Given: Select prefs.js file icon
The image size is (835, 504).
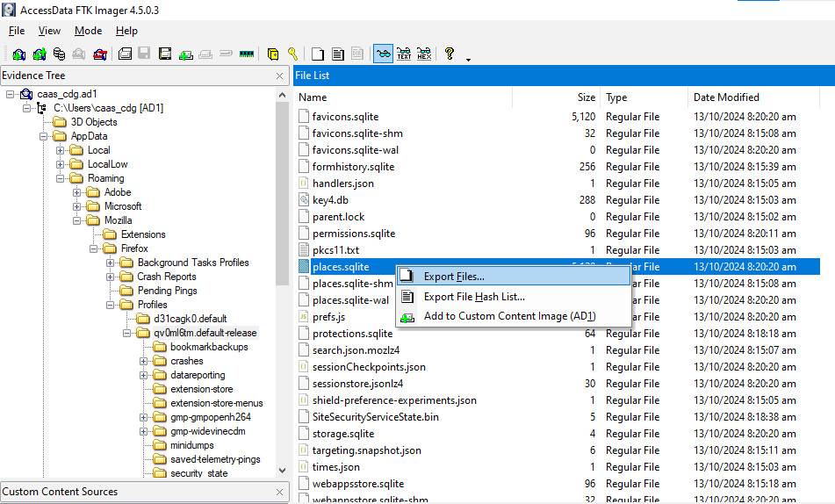Looking at the screenshot, I should point(304,317).
